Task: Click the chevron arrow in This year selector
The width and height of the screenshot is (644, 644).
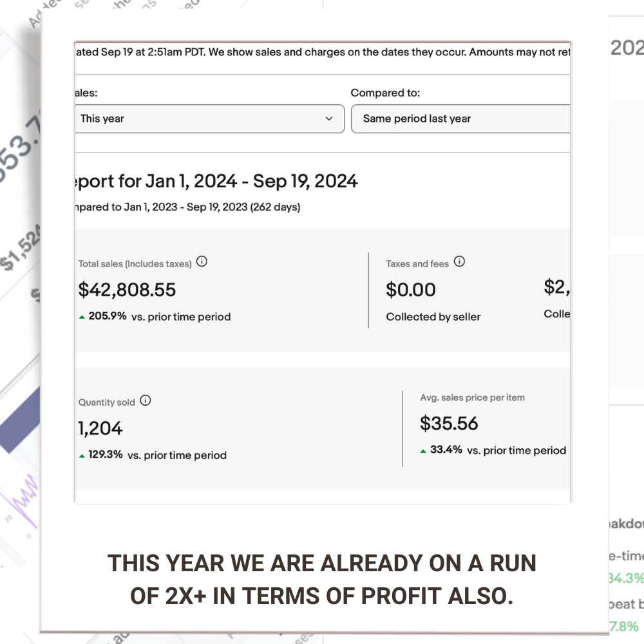Action: (x=329, y=118)
